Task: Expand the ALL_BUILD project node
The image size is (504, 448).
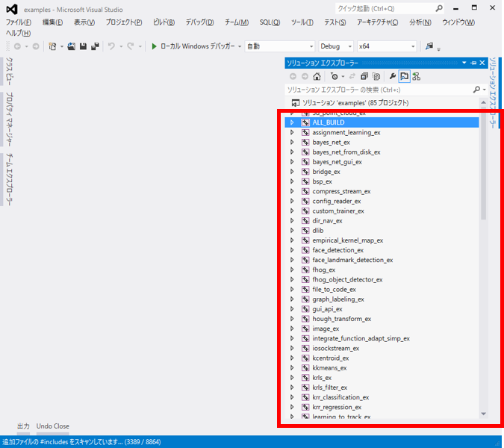Action: click(292, 122)
